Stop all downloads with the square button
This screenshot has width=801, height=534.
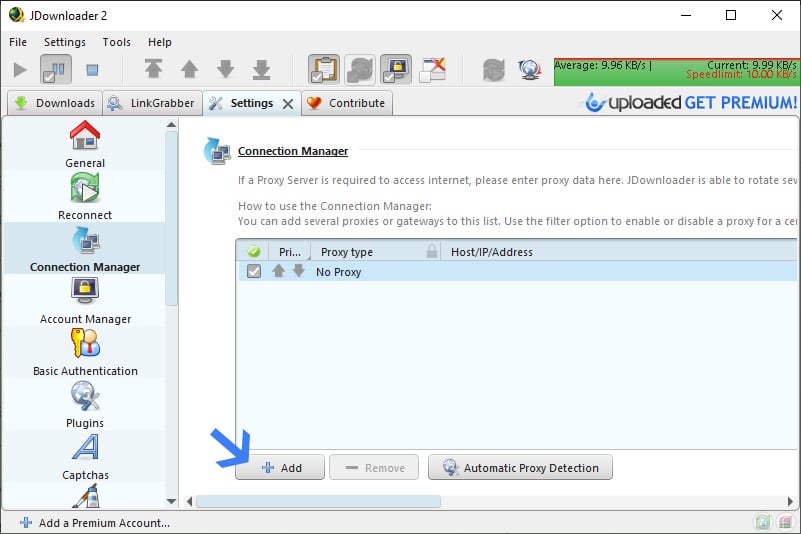tap(92, 69)
